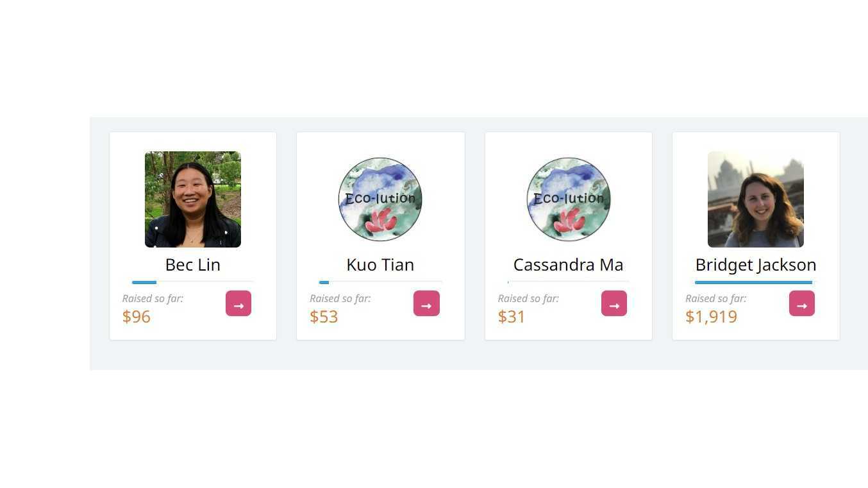Click the arrow button on Bridget Jackson's card
The width and height of the screenshot is (868, 488).
pos(801,303)
